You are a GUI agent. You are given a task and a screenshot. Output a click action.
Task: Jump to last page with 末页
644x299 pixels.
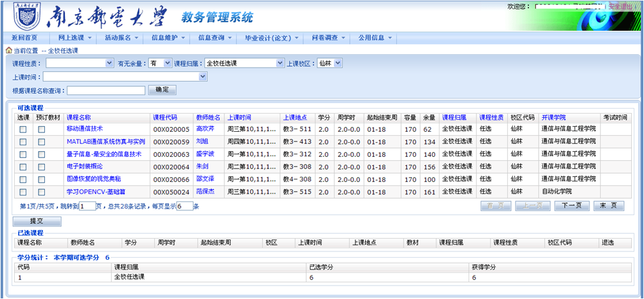608,206
